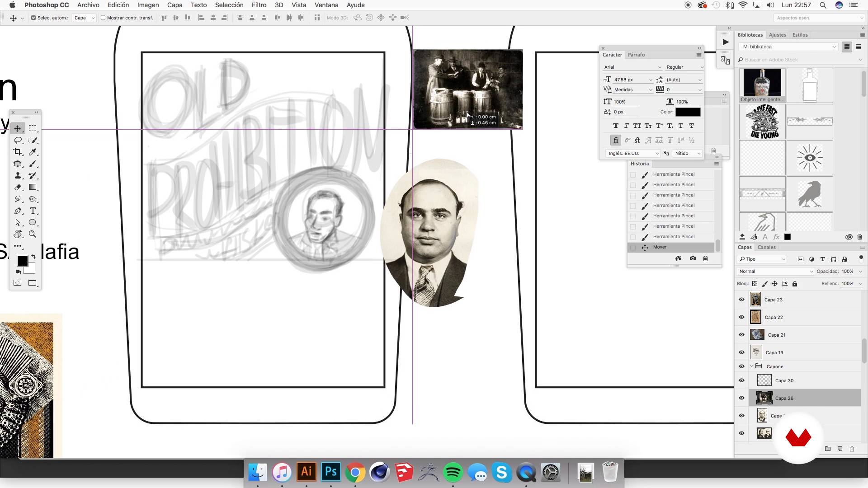Select the Zoom tool
The height and width of the screenshot is (488, 868).
[33, 235]
